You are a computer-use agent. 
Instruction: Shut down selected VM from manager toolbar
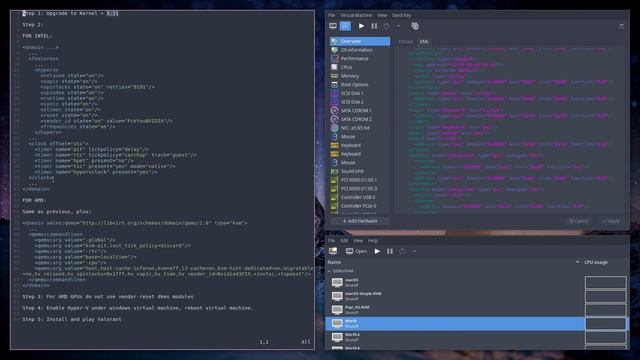pyautogui.click(x=402, y=251)
